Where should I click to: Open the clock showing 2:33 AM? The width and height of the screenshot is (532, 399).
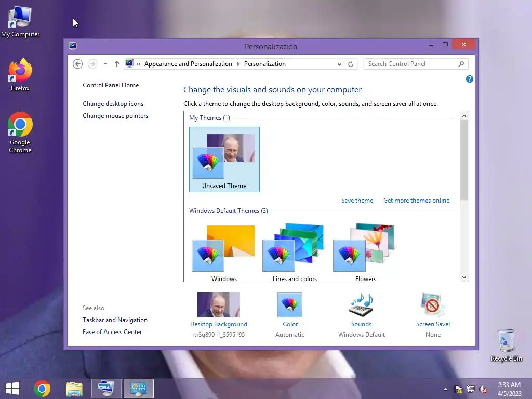click(x=509, y=389)
